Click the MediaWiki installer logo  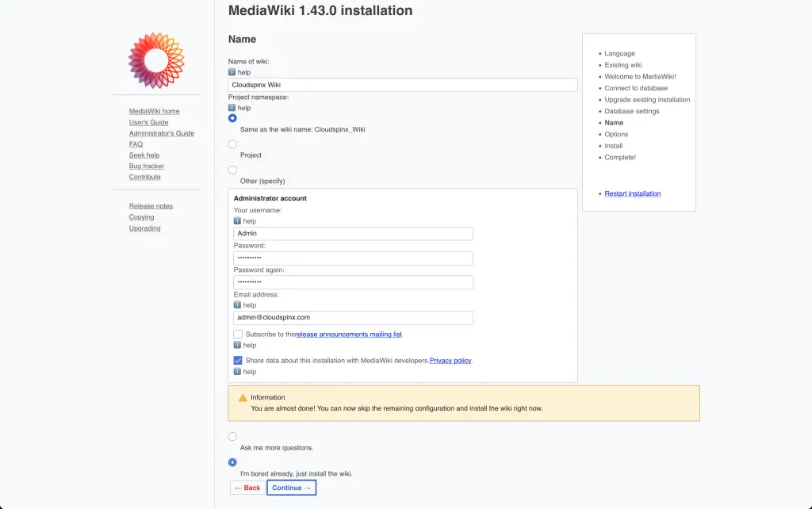pos(156,59)
